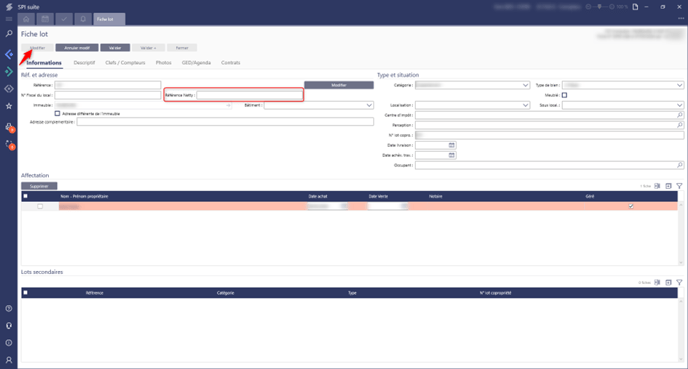Sort by Notaire column header
The image size is (688, 369).
pyautogui.click(x=436, y=196)
